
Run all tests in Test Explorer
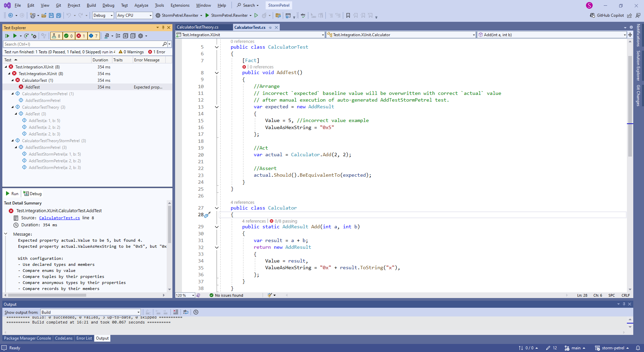(x=7, y=36)
